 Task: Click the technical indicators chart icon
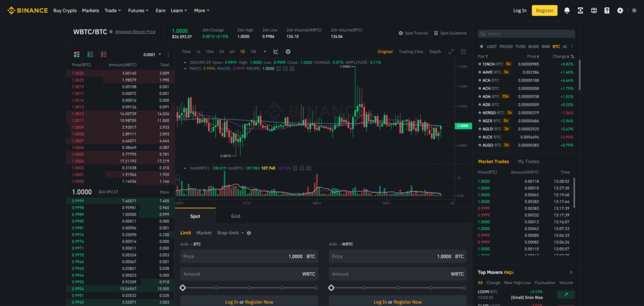(276, 52)
